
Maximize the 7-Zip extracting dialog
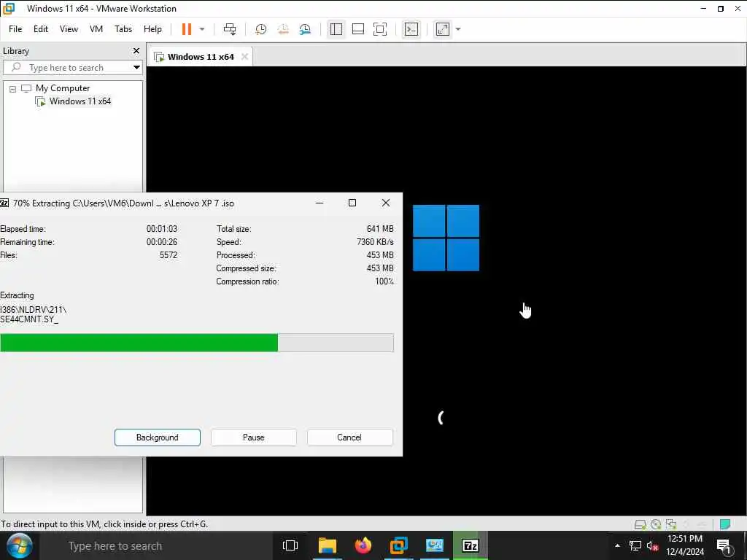coord(352,203)
